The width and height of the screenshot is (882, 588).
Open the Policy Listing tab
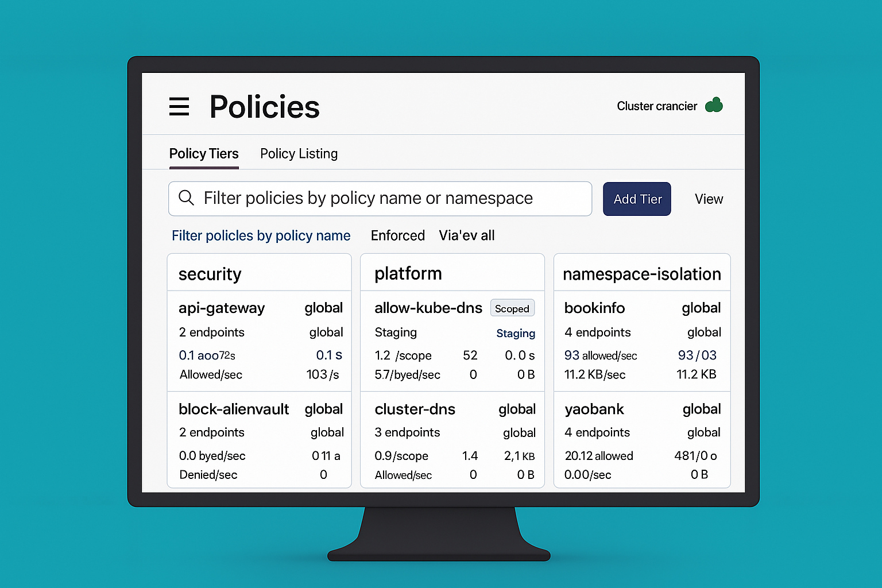[x=299, y=154]
